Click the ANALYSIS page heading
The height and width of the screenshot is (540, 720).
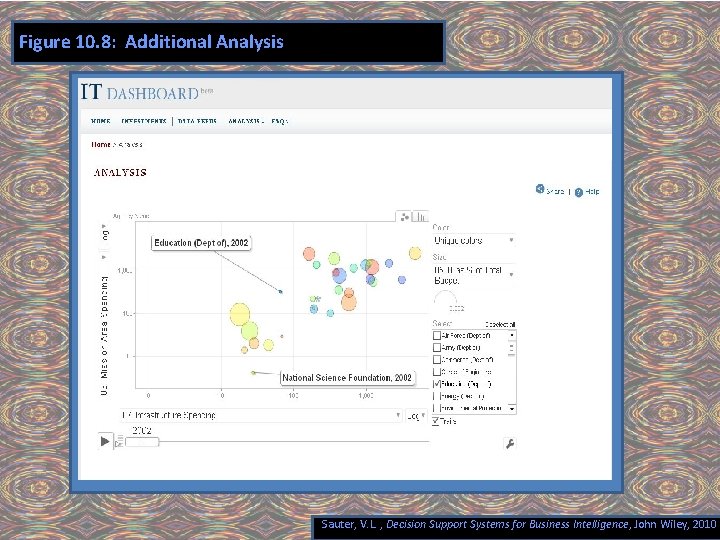(x=120, y=172)
